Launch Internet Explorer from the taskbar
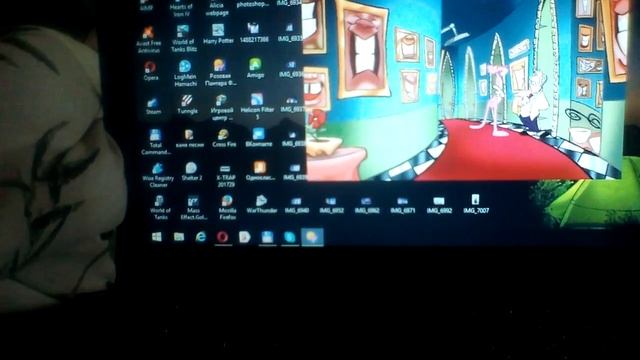The image size is (640, 360). [201, 237]
